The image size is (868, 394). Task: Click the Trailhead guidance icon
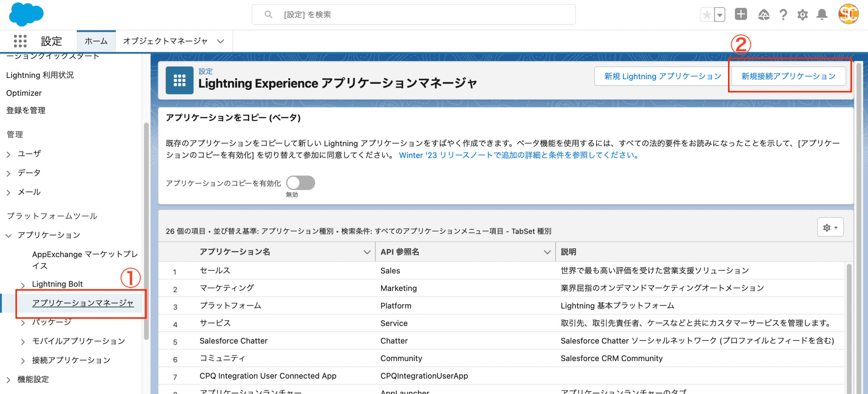pos(764,15)
